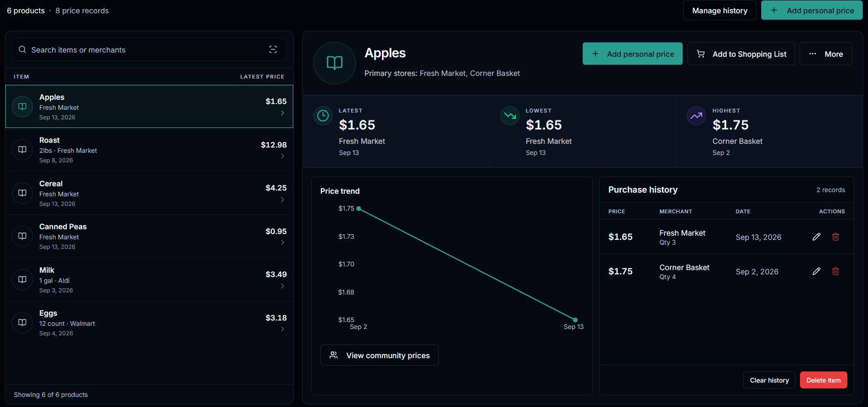This screenshot has width=868, height=407.
Task: Click the Apples book icon in item list
Action: 22,107
